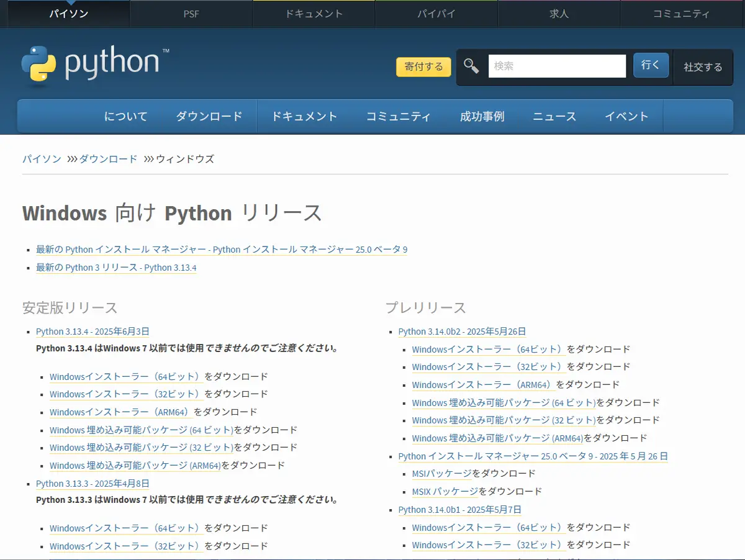Viewport: 745px width, 560px height.
Task: Open Python インストール マネージャー 25.0 ベータ 9 release link
Action: tap(533, 456)
